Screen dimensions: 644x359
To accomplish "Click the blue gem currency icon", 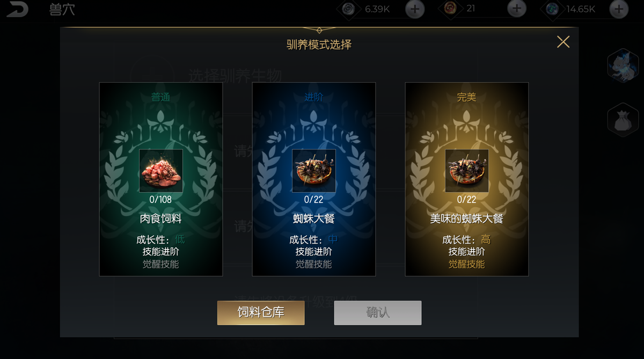I will pyautogui.click(x=552, y=9).
